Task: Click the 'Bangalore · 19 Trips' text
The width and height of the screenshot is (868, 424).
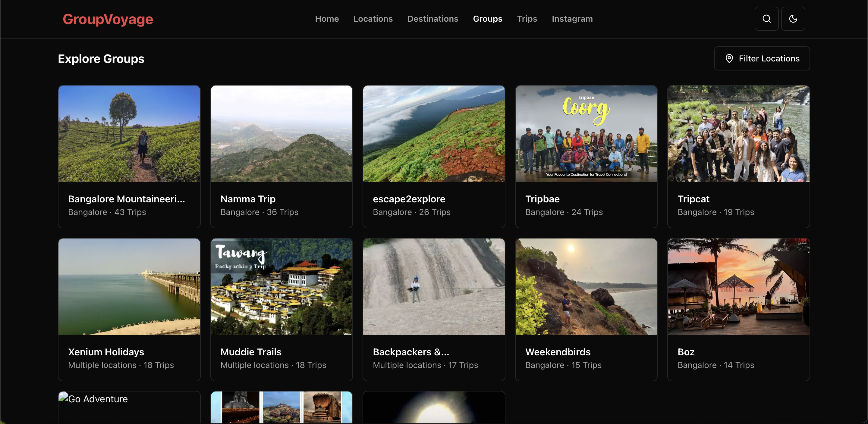Action: pos(716,212)
